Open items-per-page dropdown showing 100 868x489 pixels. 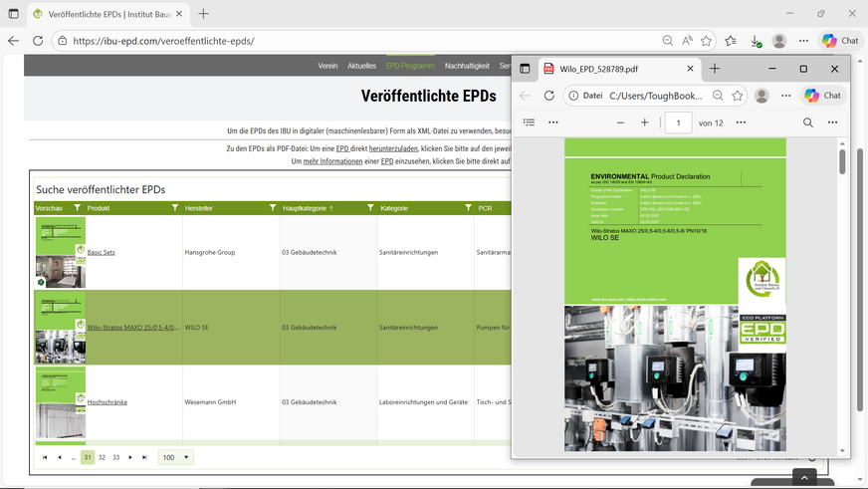(176, 457)
